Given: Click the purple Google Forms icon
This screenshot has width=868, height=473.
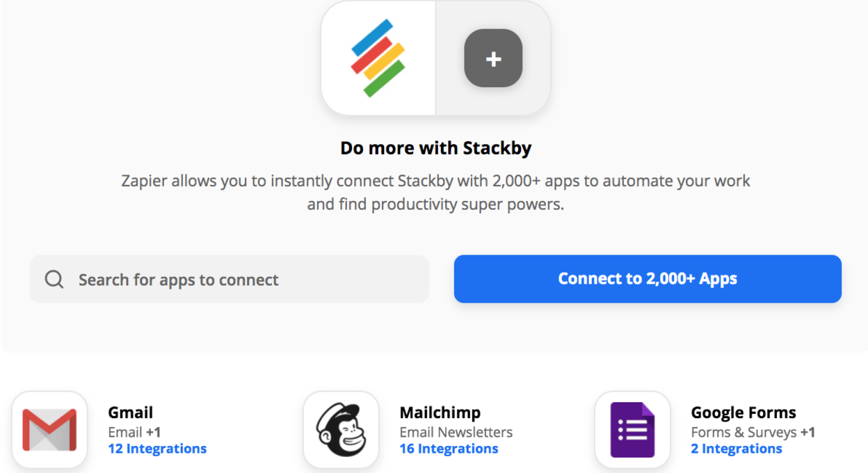Looking at the screenshot, I should pos(632,428).
